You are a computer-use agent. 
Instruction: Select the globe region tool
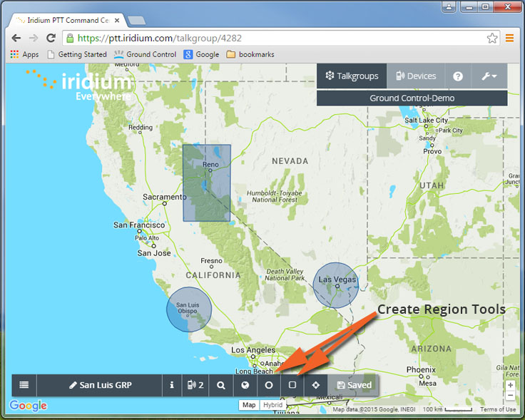coord(245,385)
